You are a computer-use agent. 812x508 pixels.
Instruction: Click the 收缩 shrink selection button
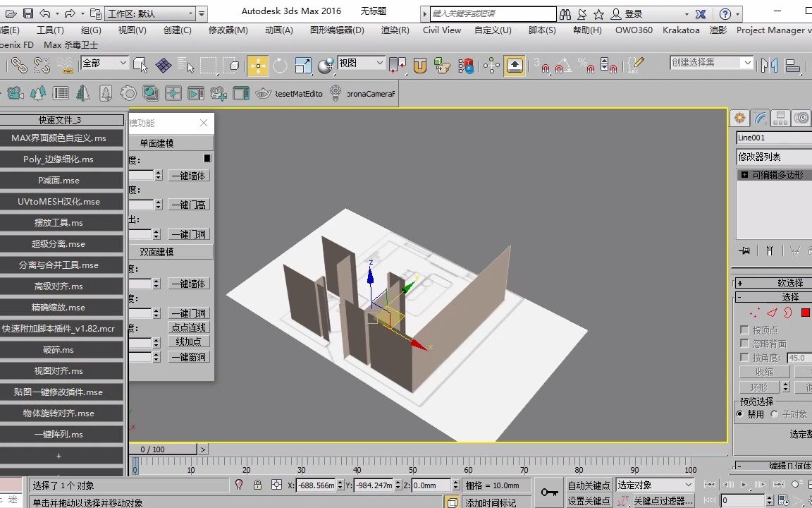(x=765, y=371)
